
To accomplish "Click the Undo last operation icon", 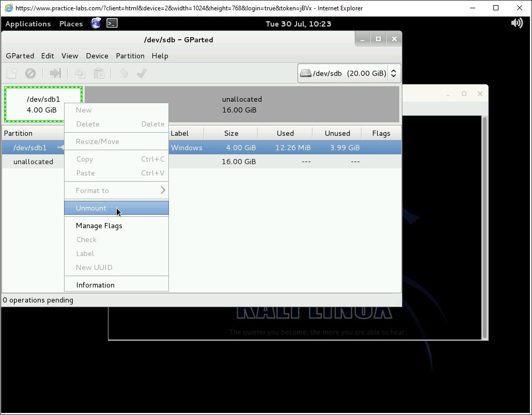I will 123,73.
